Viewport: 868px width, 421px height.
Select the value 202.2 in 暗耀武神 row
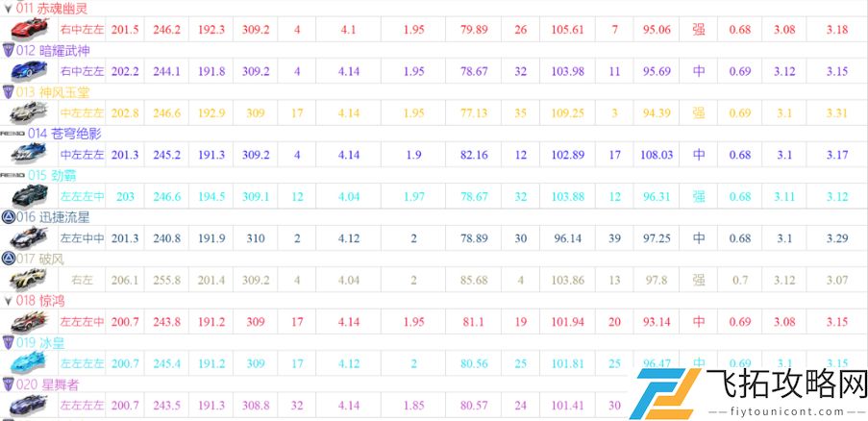[125, 71]
